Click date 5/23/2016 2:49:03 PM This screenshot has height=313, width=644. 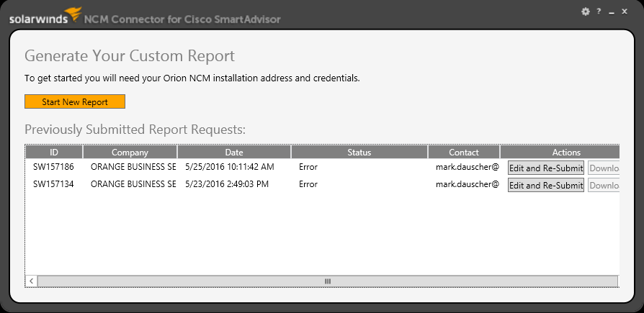coord(227,184)
